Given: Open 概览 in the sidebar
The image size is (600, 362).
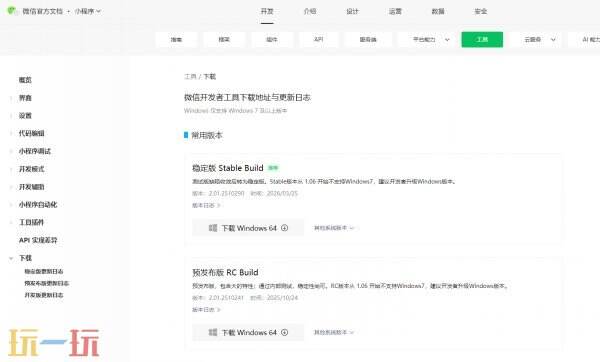Looking at the screenshot, I should (25, 80).
